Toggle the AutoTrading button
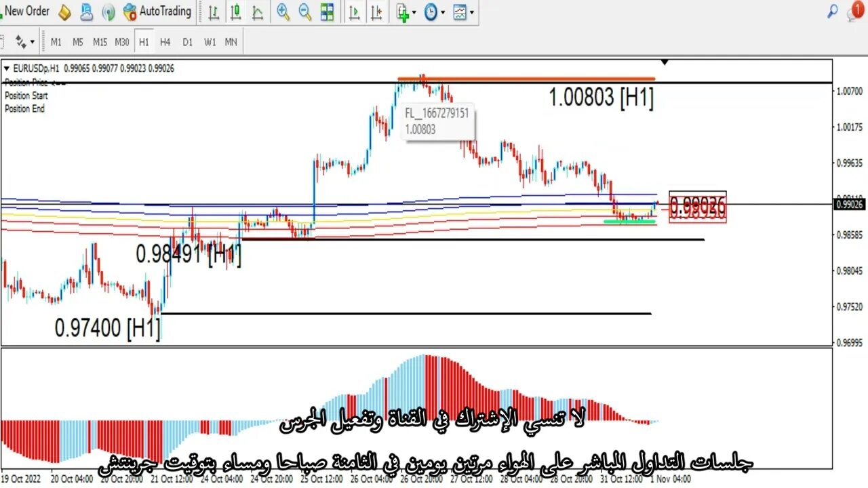Viewport: 868px width, 488px height. coord(157,12)
